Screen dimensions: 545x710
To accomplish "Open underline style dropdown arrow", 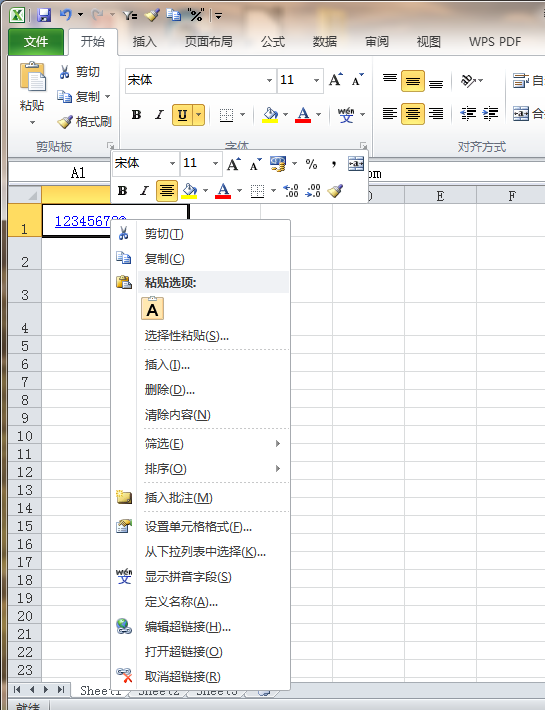I will click(199, 115).
